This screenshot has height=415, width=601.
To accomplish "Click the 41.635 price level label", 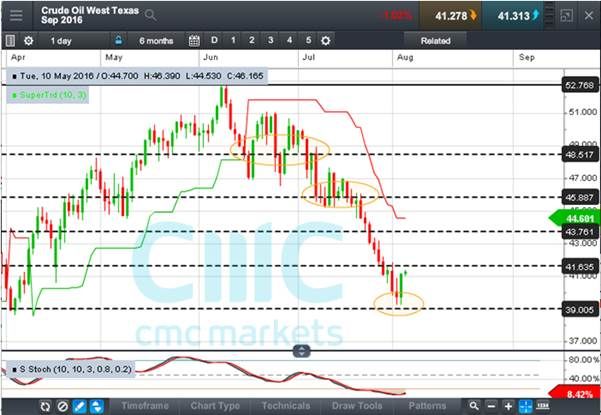I will click(580, 267).
